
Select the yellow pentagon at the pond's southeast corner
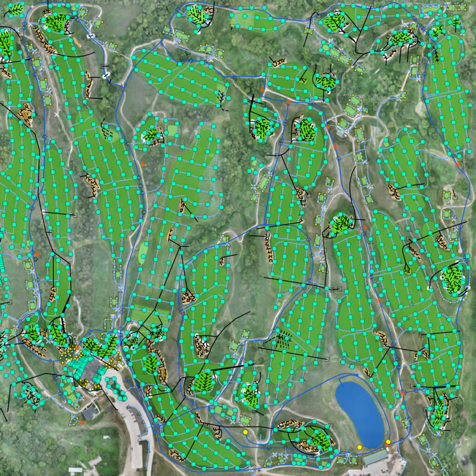click(388, 442)
